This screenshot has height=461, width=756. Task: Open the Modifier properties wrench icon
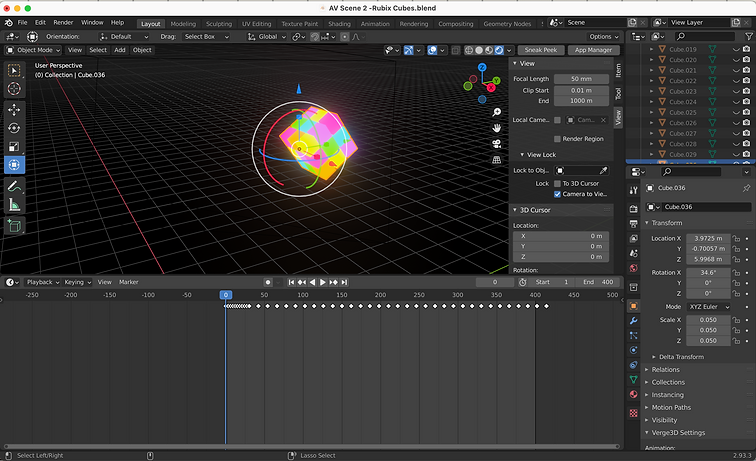coord(634,321)
